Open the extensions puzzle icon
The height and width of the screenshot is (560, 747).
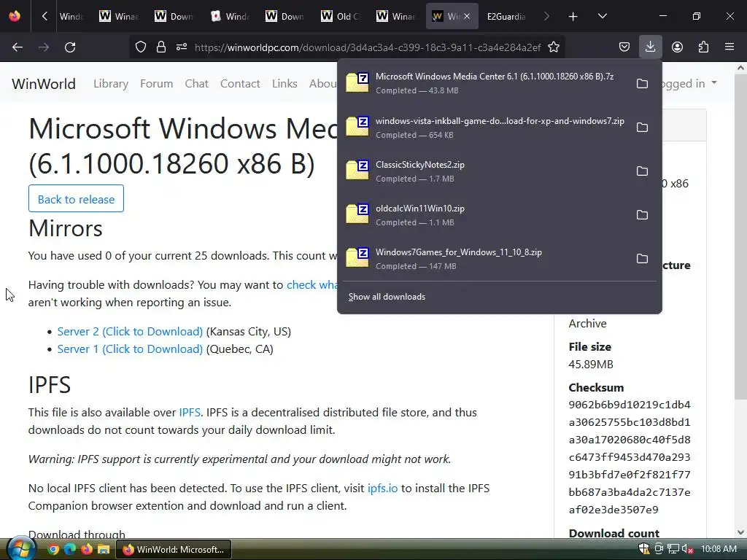coord(703,47)
